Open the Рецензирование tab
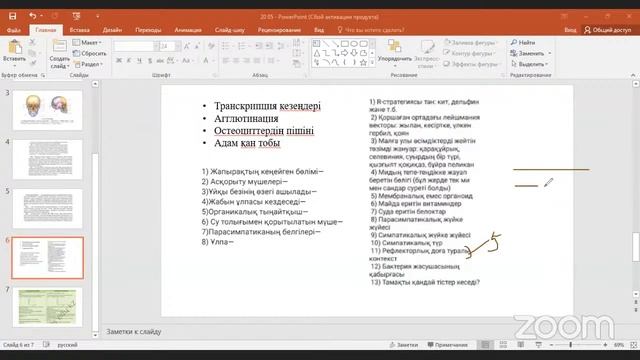640x360 pixels. pyautogui.click(x=279, y=30)
